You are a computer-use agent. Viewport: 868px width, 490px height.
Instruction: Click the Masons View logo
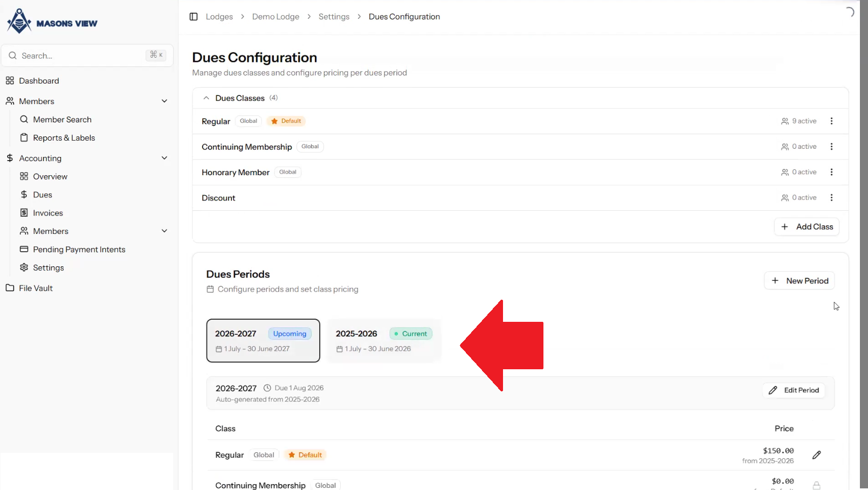pos(52,22)
